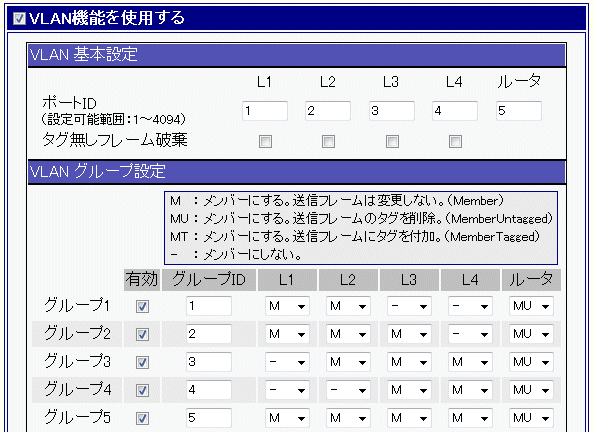Tick タグ無しフレーム破棄 checkbox under L2
Screen dimensions: 594x432
coord(328,142)
